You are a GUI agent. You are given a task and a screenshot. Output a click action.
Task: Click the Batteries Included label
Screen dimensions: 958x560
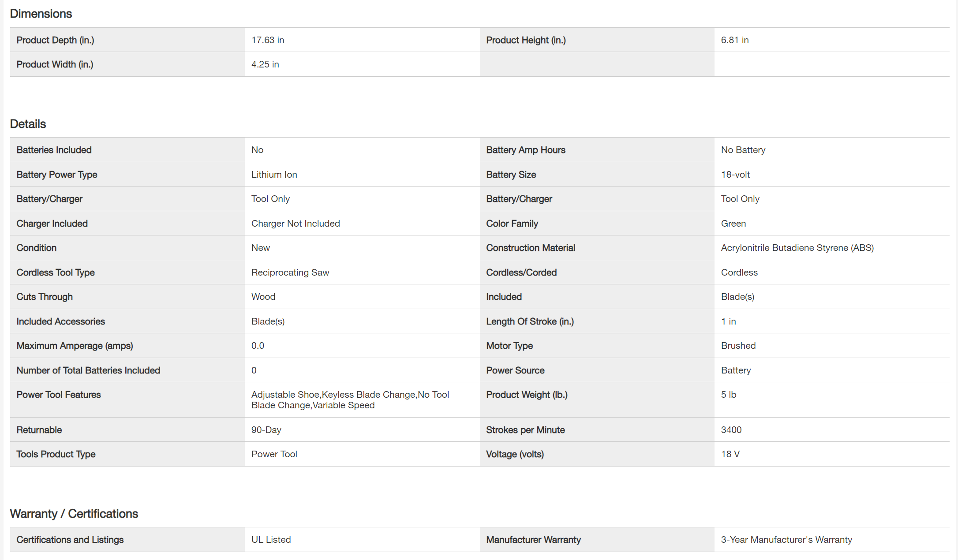54,150
